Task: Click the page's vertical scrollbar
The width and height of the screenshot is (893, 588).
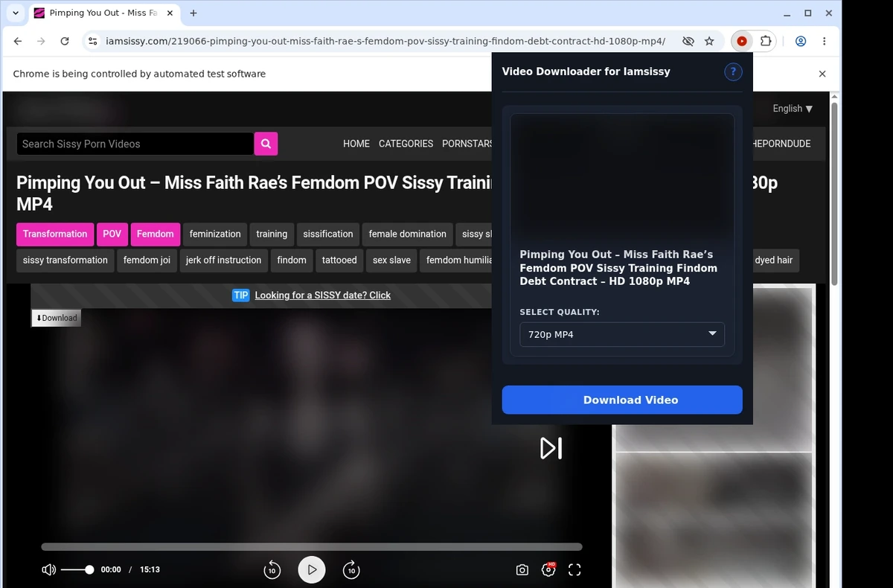Action: (834, 194)
